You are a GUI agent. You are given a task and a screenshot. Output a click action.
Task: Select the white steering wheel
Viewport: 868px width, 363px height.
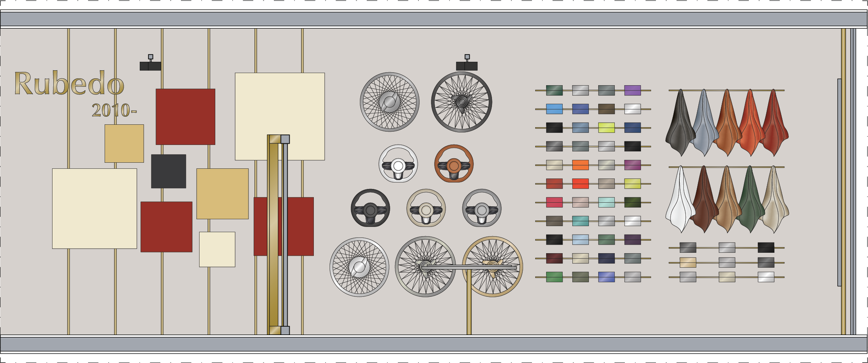[398, 164]
